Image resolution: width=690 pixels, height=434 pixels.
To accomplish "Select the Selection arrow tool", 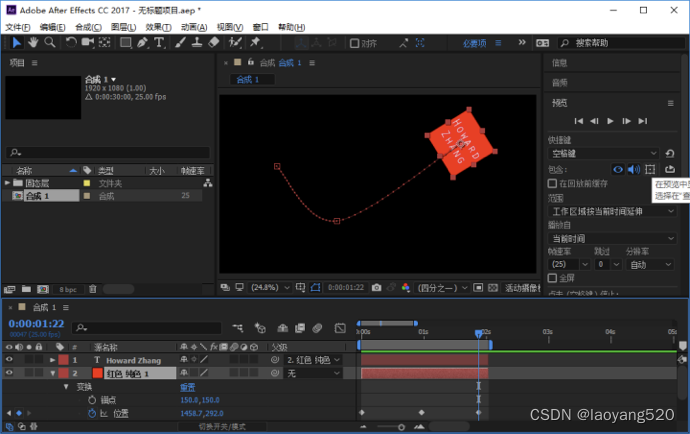I will tap(17, 43).
